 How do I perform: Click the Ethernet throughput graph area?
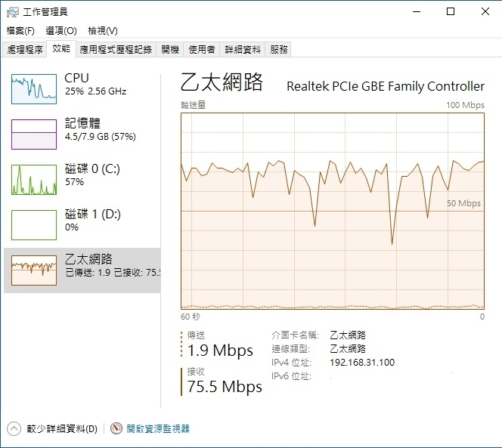333,212
